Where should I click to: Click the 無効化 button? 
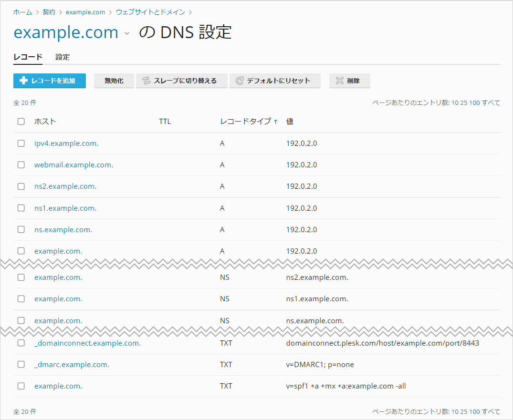point(114,81)
